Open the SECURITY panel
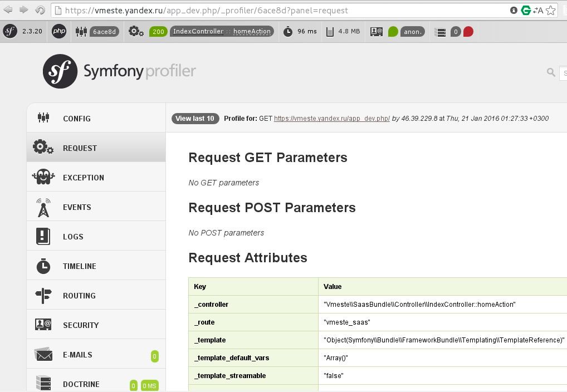 point(96,325)
